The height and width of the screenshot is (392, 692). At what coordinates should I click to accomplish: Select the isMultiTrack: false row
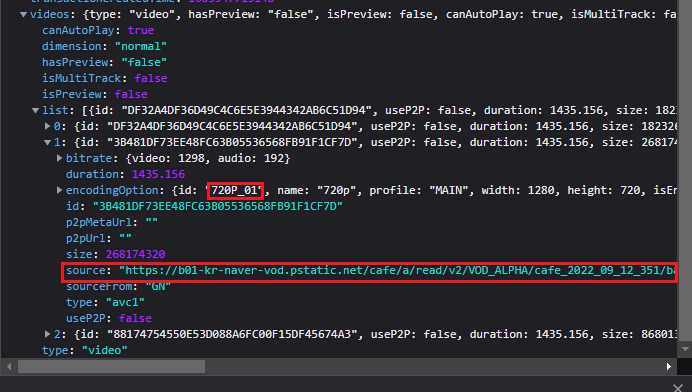[x=105, y=78]
